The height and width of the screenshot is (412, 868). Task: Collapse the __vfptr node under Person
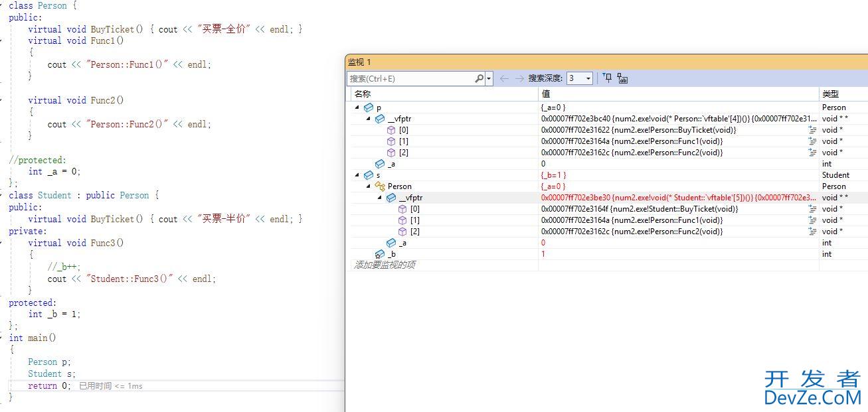(380, 198)
